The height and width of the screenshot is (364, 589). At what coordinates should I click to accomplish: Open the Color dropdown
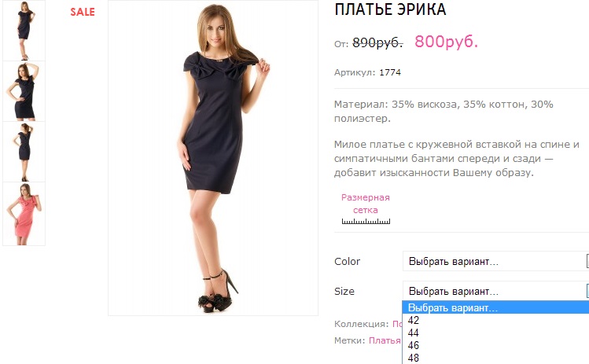(x=495, y=261)
